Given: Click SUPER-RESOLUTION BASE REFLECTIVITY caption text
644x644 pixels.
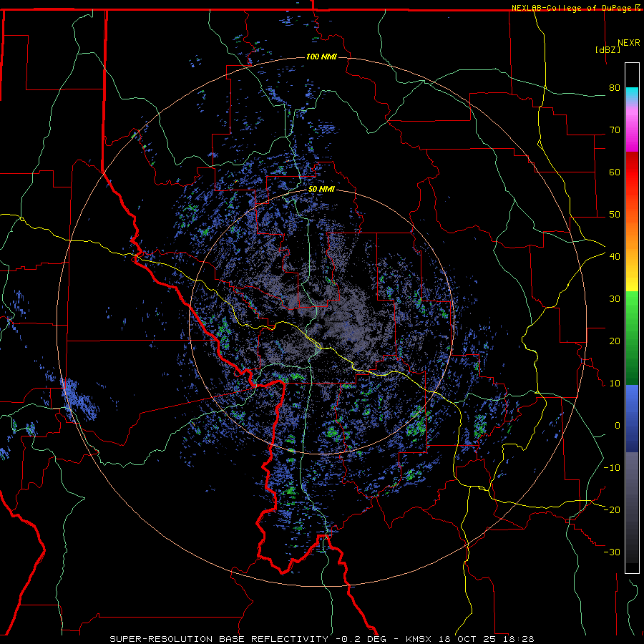Looking at the screenshot, I should [219, 639].
